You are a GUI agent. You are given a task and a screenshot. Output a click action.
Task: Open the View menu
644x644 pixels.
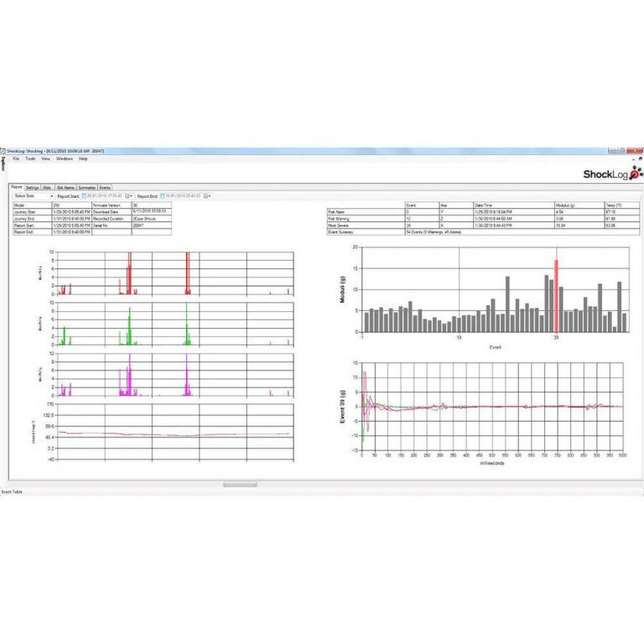pos(45,158)
